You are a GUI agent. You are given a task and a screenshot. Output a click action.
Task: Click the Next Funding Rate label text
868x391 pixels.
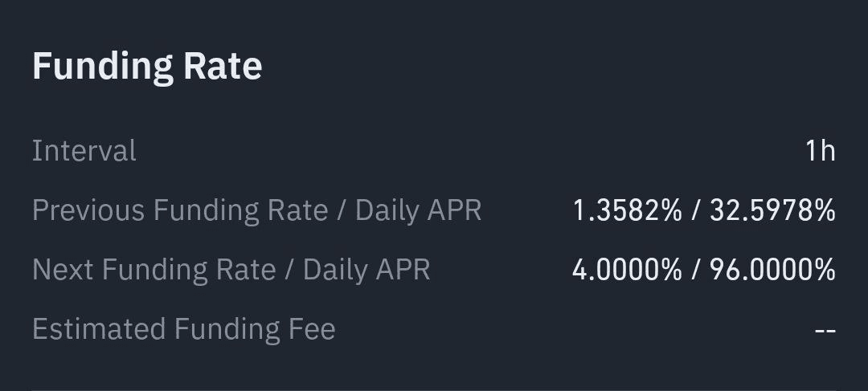(x=154, y=270)
